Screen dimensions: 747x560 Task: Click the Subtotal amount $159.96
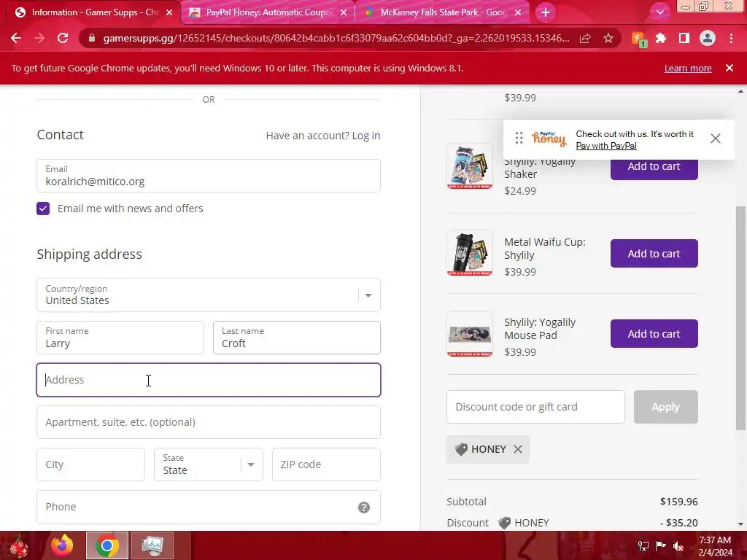678,502
